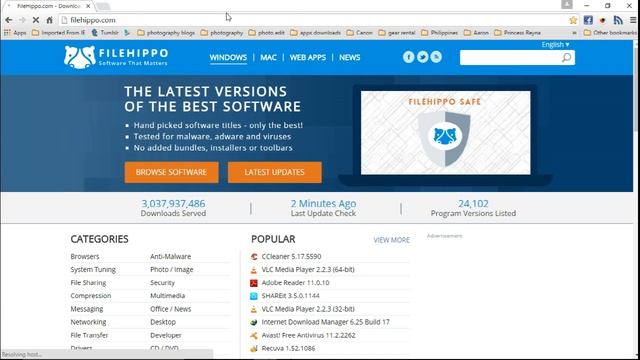Click the Adobe Reader icon in Popular list
640x360 pixels.
(x=254, y=282)
